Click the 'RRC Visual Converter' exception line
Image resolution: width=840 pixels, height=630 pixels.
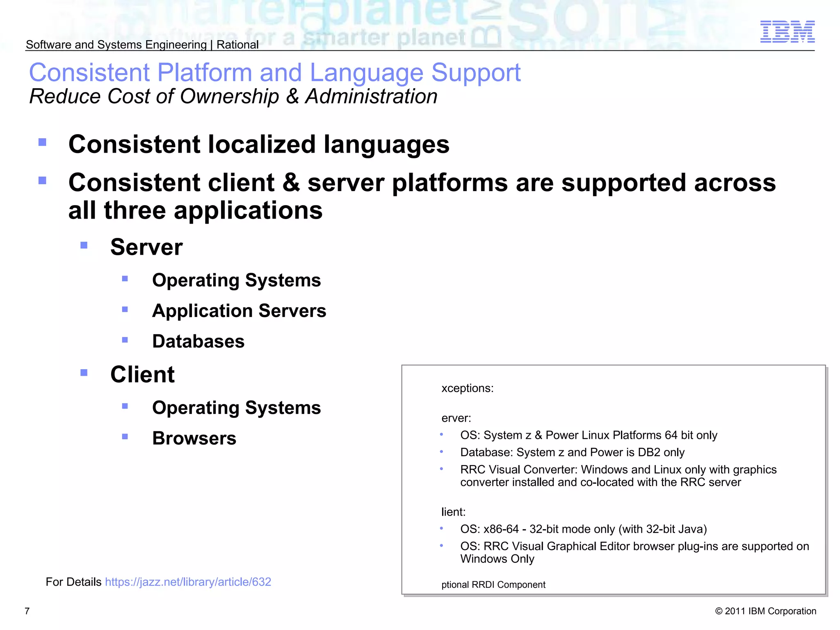point(619,476)
